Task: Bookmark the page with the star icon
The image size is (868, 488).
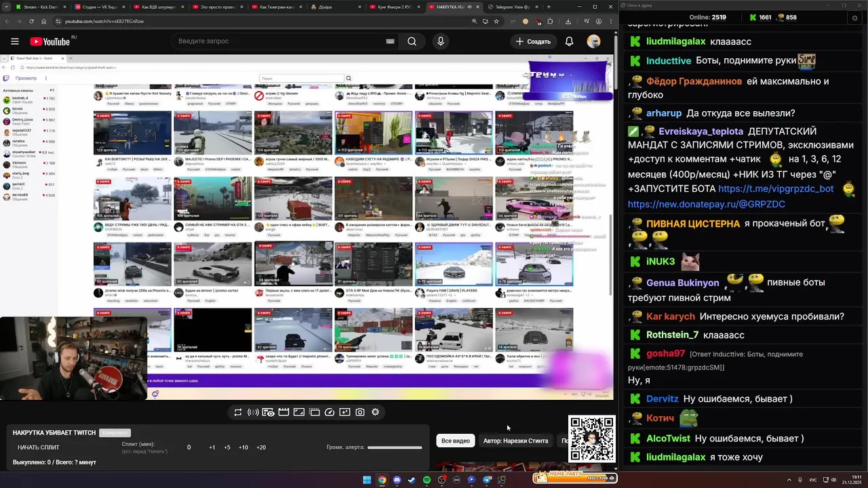Action: (496, 21)
